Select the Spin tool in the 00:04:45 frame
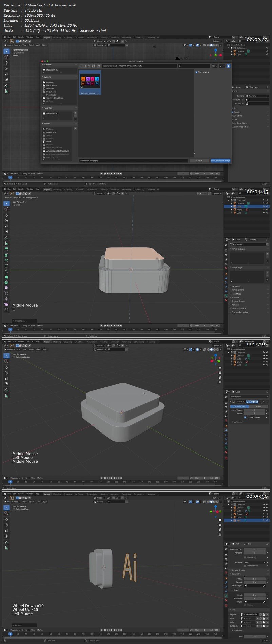The width and height of the screenshot is (272, 644). click(x=6, y=282)
